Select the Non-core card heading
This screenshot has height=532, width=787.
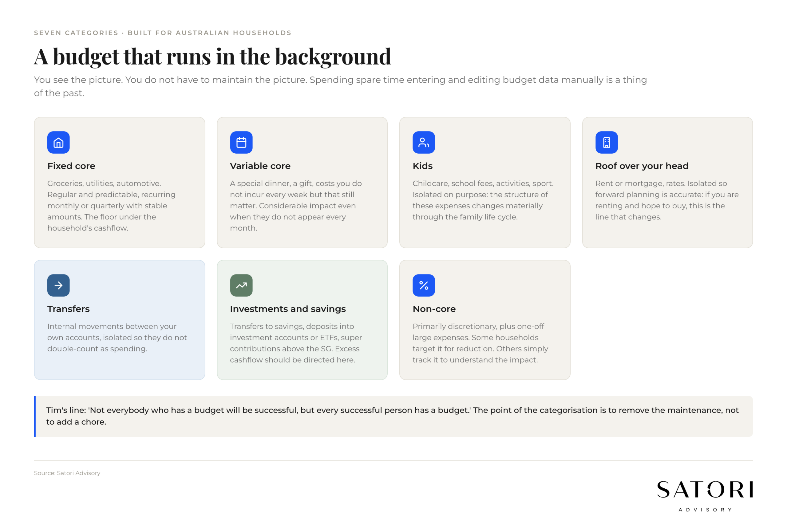pyautogui.click(x=434, y=309)
